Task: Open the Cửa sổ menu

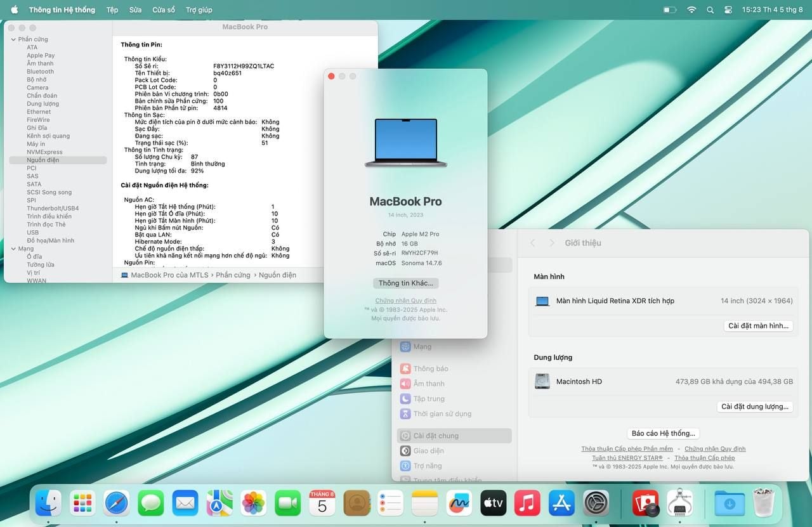Action: (164, 10)
